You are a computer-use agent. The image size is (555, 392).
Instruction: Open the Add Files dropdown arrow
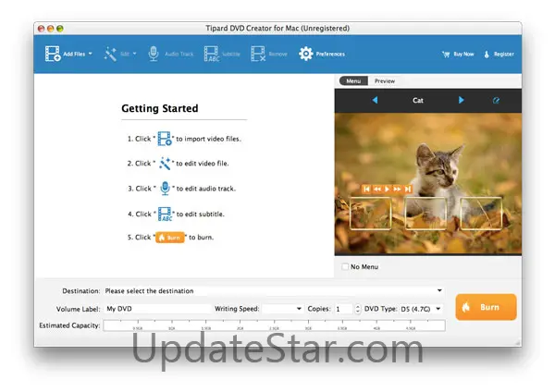(91, 54)
